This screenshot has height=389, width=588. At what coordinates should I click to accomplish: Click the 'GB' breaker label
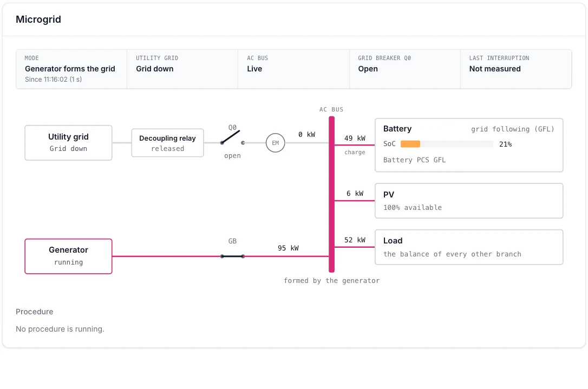click(232, 241)
